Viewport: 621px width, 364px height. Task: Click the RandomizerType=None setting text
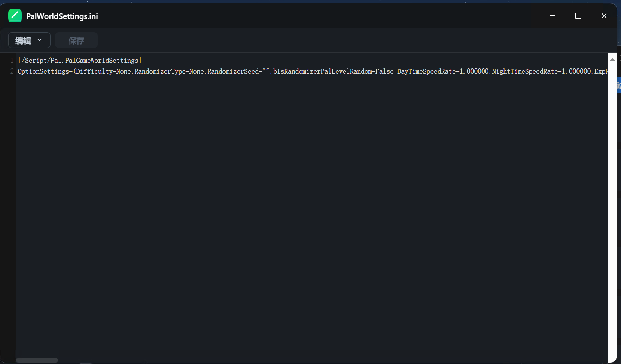[169, 71]
